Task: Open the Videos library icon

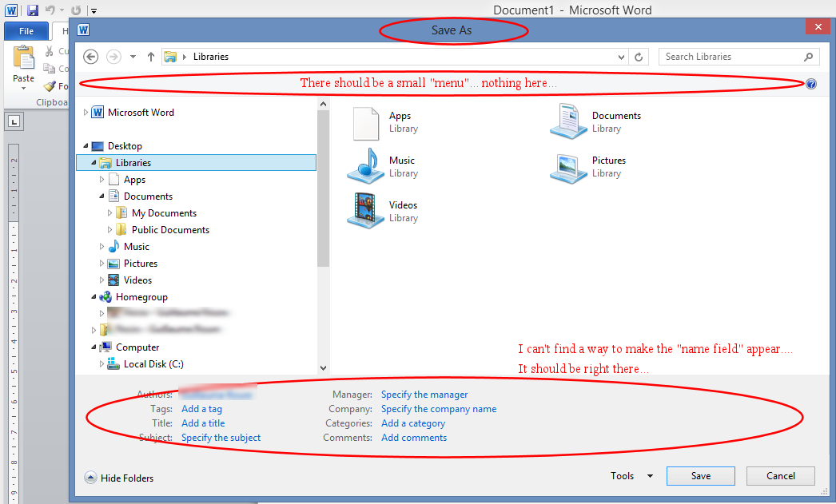Action: (x=366, y=211)
